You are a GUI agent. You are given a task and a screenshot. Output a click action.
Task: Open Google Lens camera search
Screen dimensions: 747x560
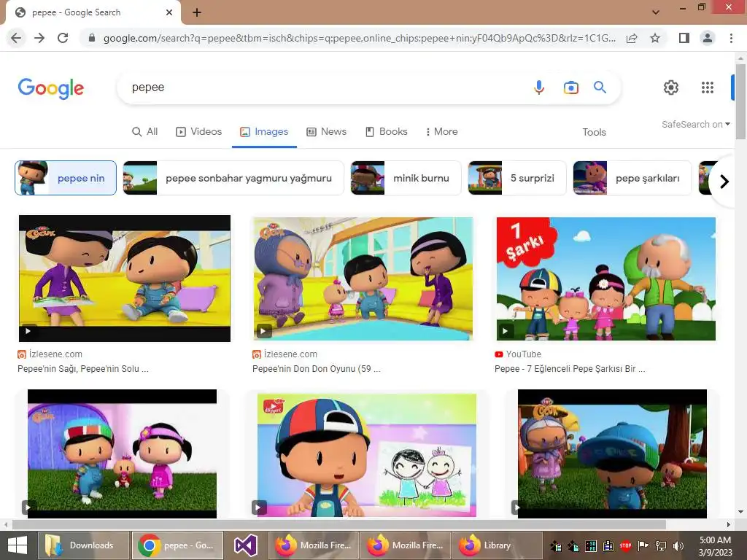570,87
